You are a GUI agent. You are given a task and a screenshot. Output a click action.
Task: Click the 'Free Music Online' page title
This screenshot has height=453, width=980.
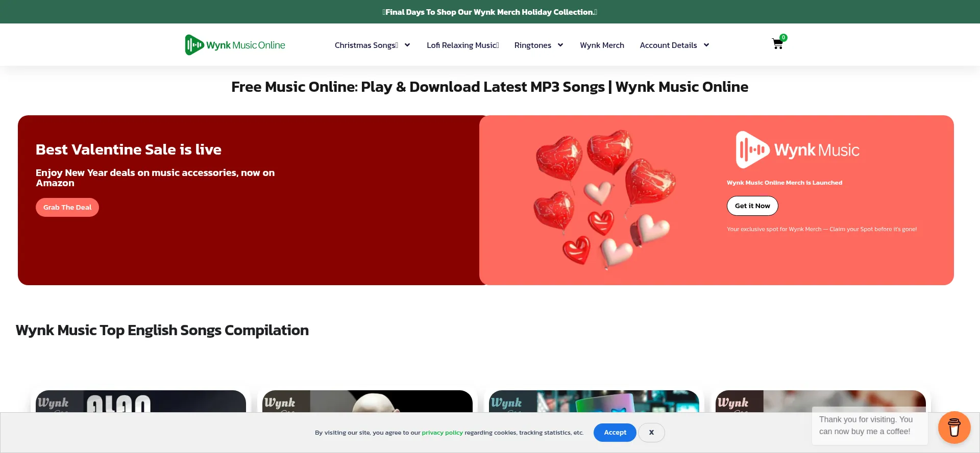pos(490,87)
